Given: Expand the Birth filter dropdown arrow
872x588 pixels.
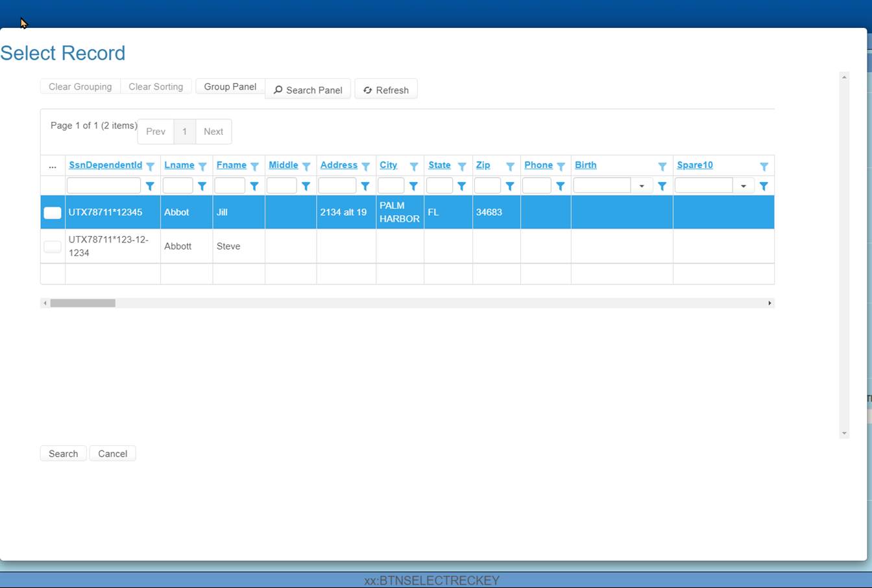Looking at the screenshot, I should pos(642,186).
